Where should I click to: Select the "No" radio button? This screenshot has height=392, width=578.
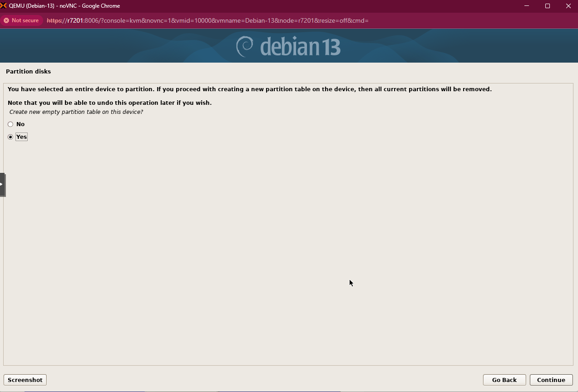tap(10, 124)
